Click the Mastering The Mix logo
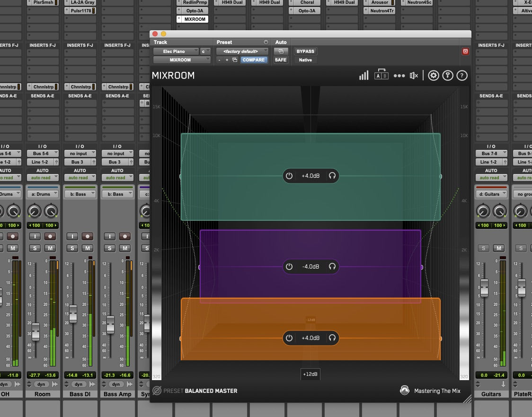 pos(404,391)
